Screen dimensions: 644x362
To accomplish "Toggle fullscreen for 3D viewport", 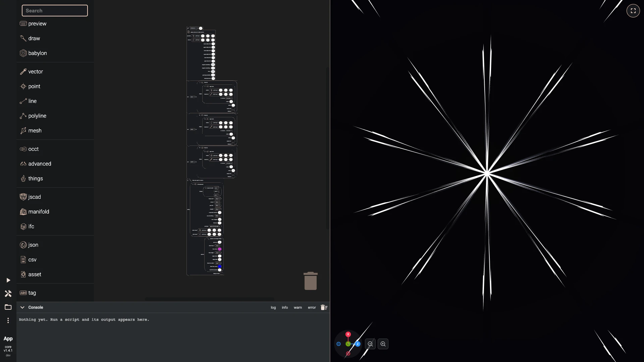I will tap(633, 11).
